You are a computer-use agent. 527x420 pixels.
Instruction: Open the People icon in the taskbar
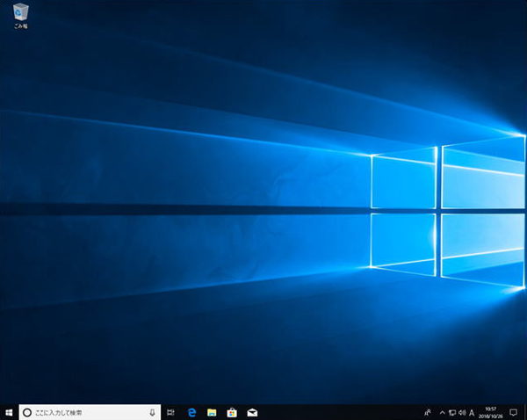point(428,412)
